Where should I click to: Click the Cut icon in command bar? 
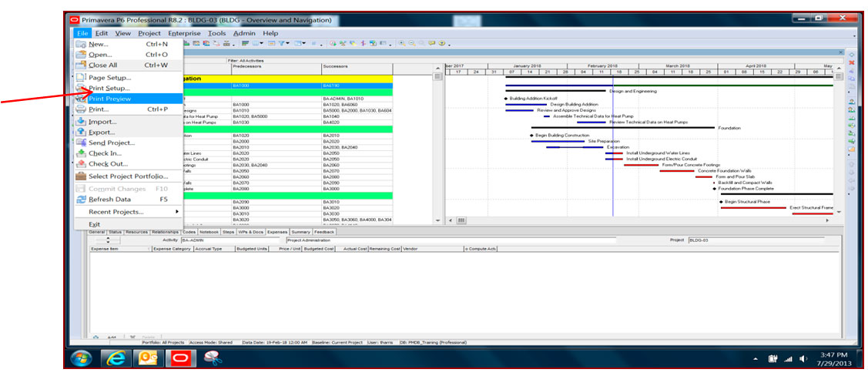pos(851,70)
